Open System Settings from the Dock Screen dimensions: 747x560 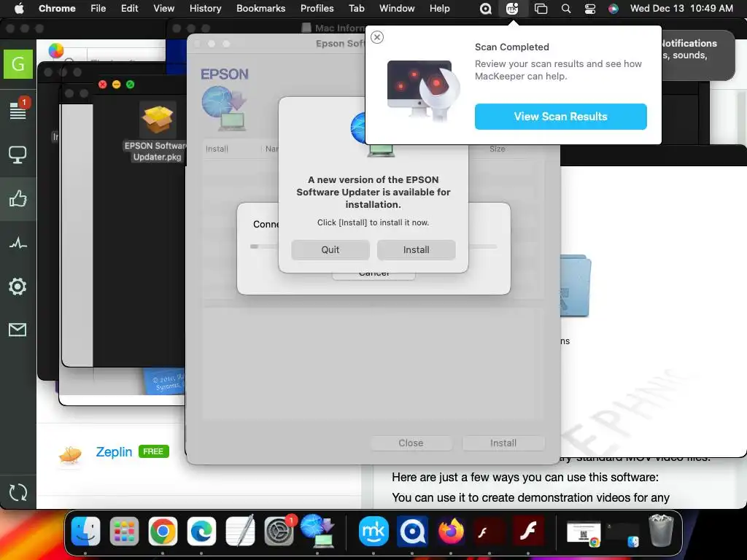point(279,531)
